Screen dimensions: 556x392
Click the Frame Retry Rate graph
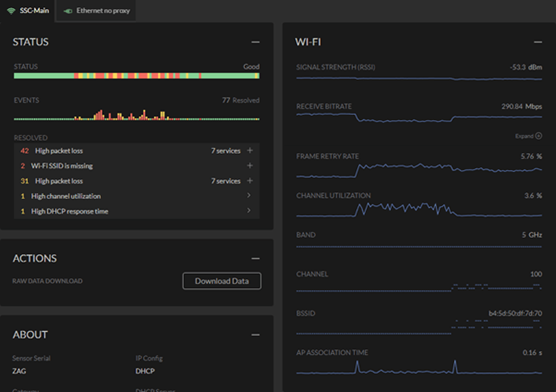click(x=419, y=170)
